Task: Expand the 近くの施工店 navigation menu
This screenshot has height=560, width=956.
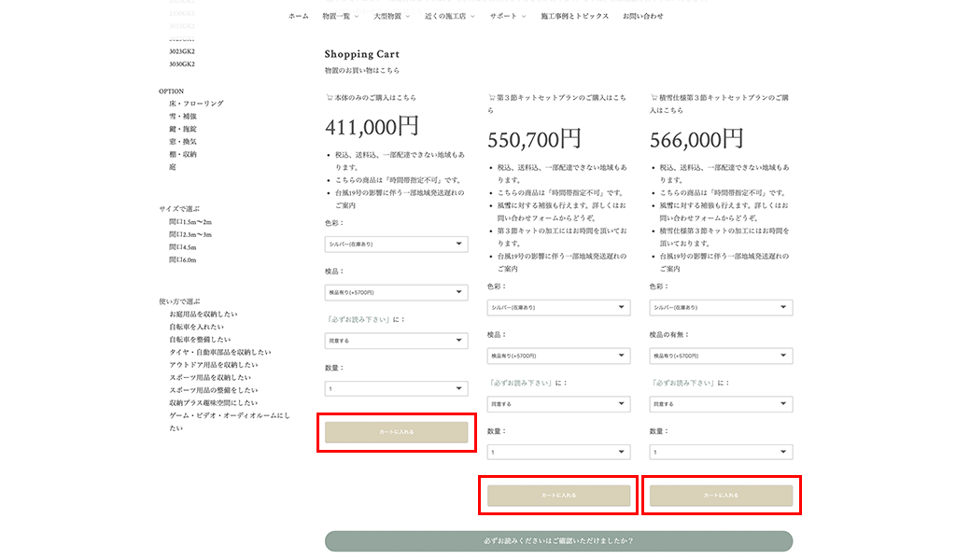Action: 449,17
